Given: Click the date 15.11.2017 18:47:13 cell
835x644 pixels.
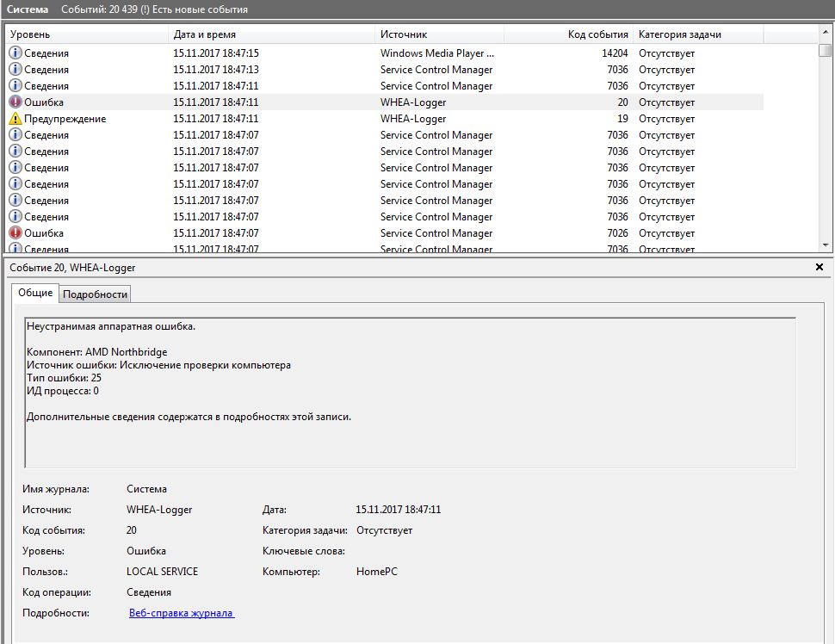Looking at the screenshot, I should pos(216,70).
